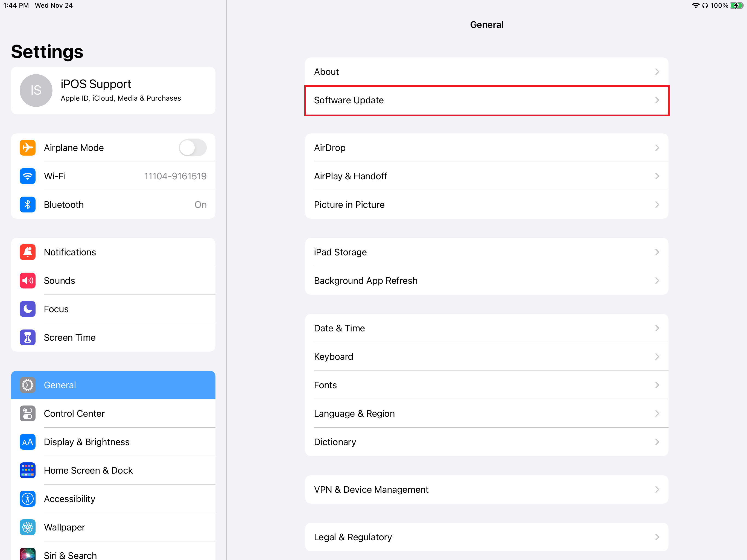
Task: Tap the IS profile avatar
Action: [36, 90]
